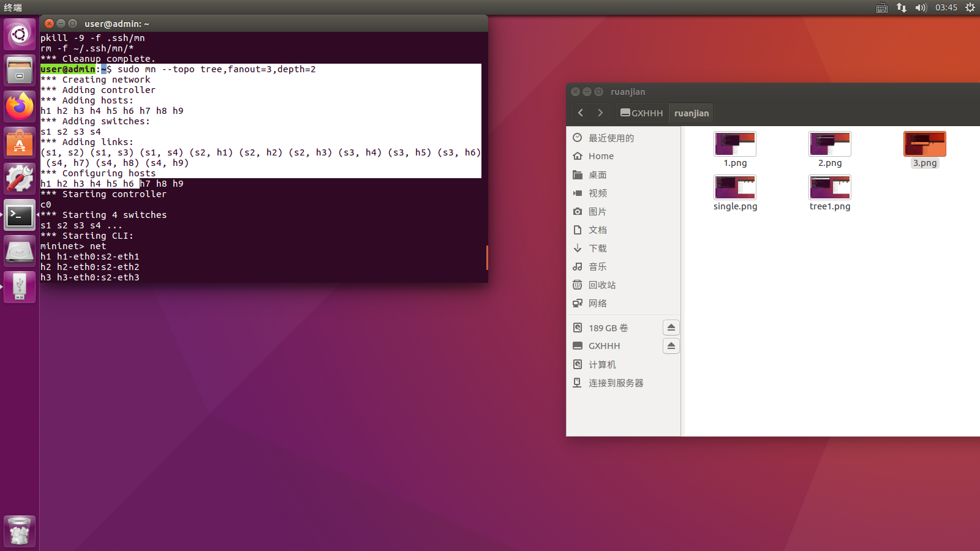Open Ubuntu Software Center in dock
The height and width of the screenshot is (551, 980).
click(x=20, y=143)
